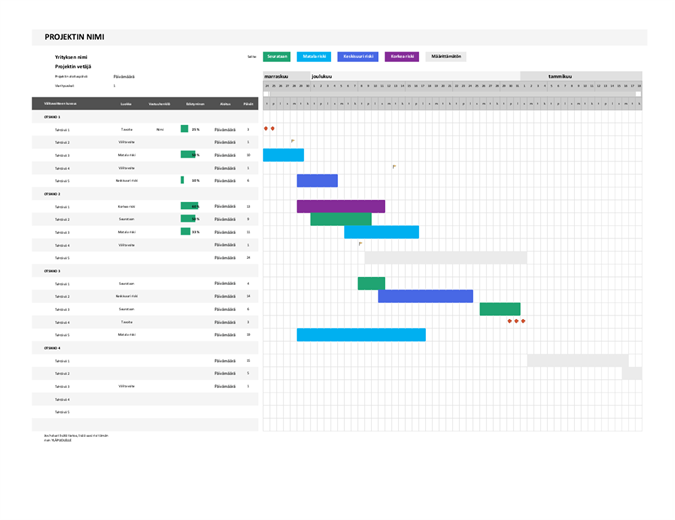Screen dimensions: 675x520
Task: Click the OTSIKKO 2 section header row
Action: click(145, 194)
